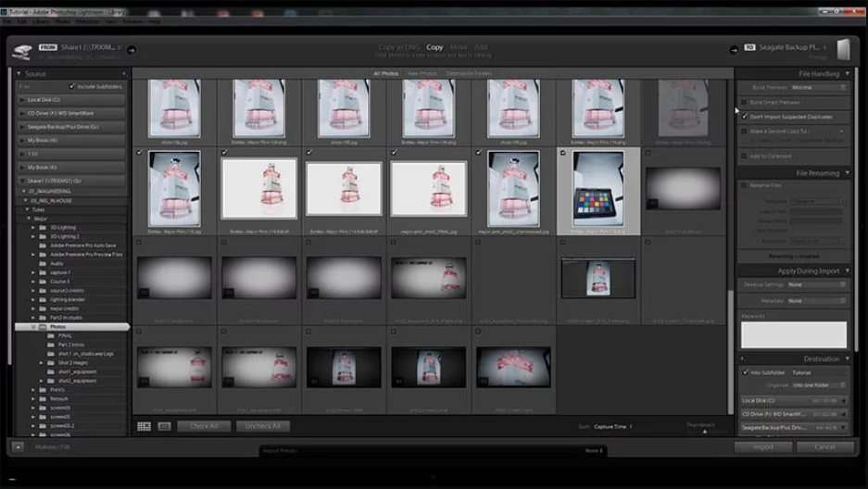Image resolution: width=868 pixels, height=489 pixels.
Task: Collapse the File Renaming panel
Action: 847,172
